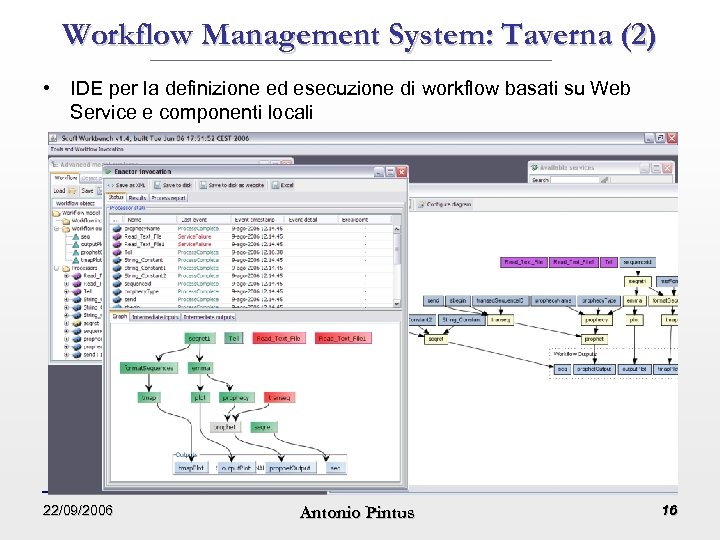The width and height of the screenshot is (720, 540).
Task: Click the processor table scrollbar up arrow
Action: click(x=397, y=228)
